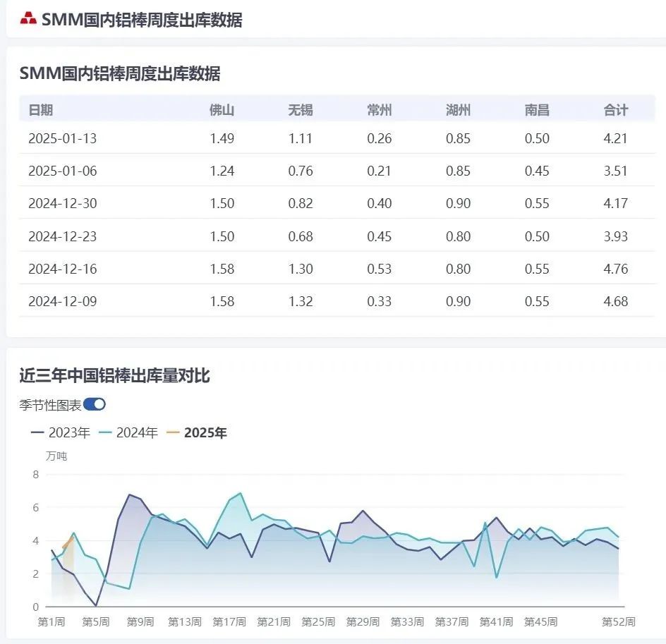666x644 pixels.
Task: Click the 第13周 axis label
Action: pyautogui.click(x=185, y=622)
